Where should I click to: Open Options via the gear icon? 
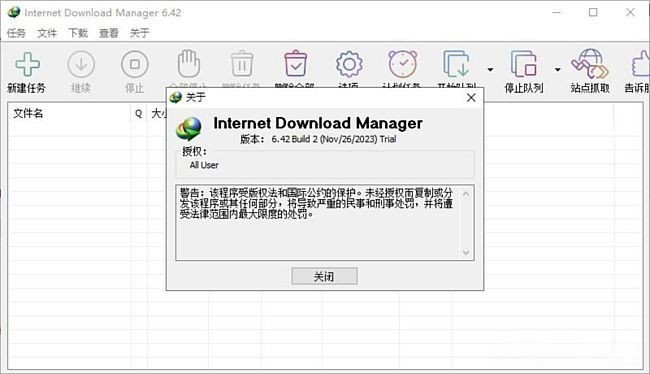(x=349, y=64)
